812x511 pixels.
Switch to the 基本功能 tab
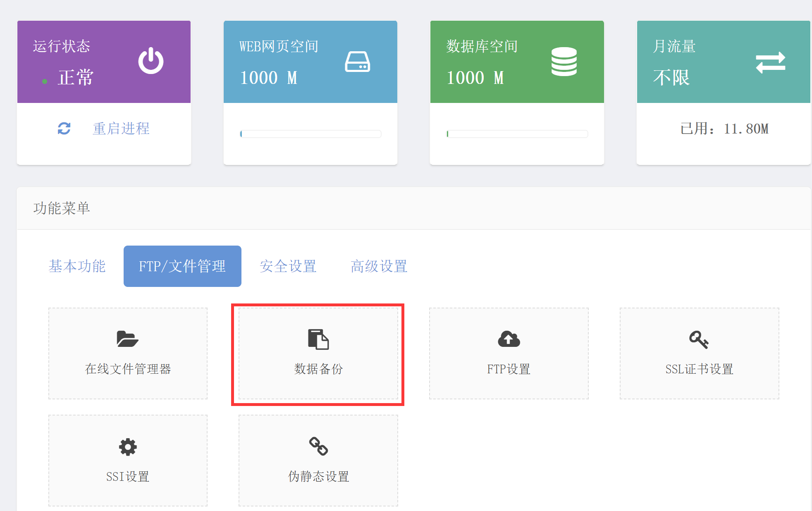[77, 266]
